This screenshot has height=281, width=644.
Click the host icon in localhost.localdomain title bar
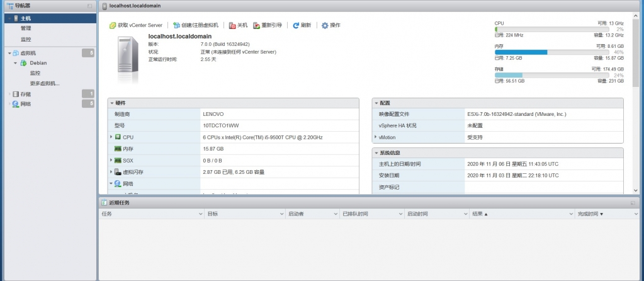(x=105, y=6)
